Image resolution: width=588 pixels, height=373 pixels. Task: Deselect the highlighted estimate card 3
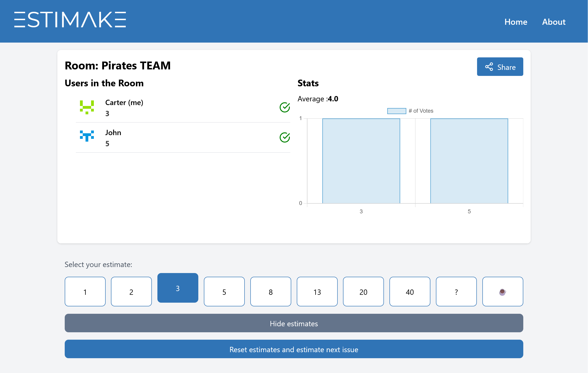tap(178, 288)
